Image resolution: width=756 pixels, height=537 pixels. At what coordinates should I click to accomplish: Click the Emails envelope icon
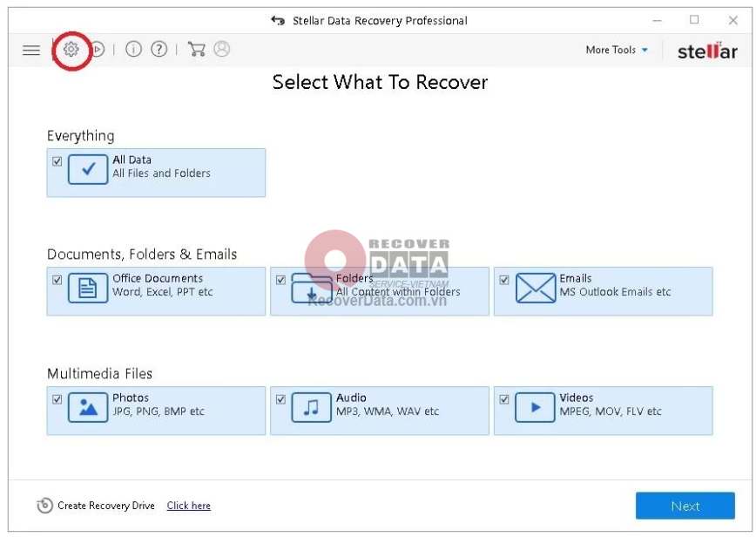pos(535,288)
